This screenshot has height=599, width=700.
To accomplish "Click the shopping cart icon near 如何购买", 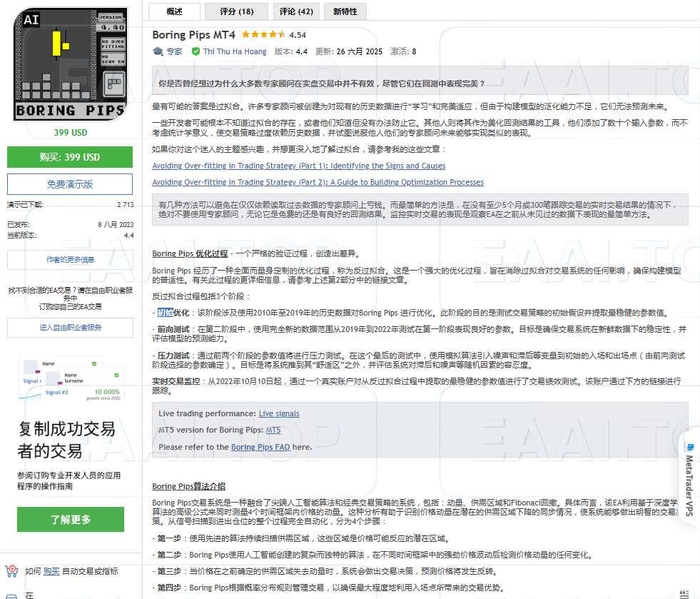I will pyautogui.click(x=11, y=573).
